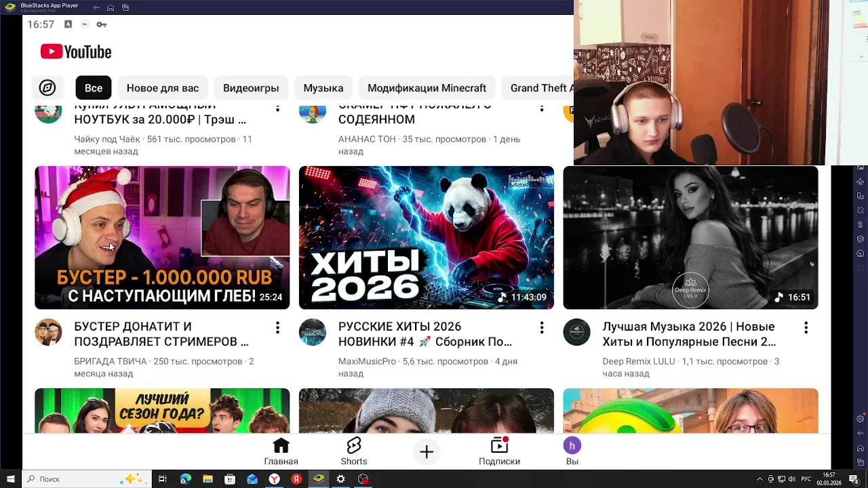The image size is (868, 488).
Task: Open options for БУСТЕР ДОНАТИТ video
Action: pyautogui.click(x=277, y=328)
